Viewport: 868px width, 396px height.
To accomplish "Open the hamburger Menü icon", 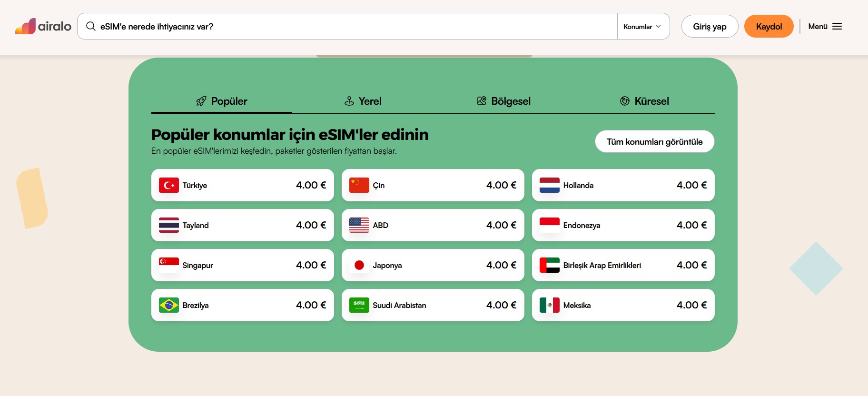I will [x=837, y=26].
